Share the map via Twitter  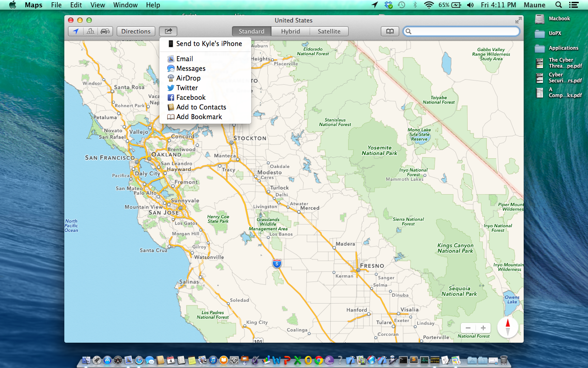[x=205, y=88]
